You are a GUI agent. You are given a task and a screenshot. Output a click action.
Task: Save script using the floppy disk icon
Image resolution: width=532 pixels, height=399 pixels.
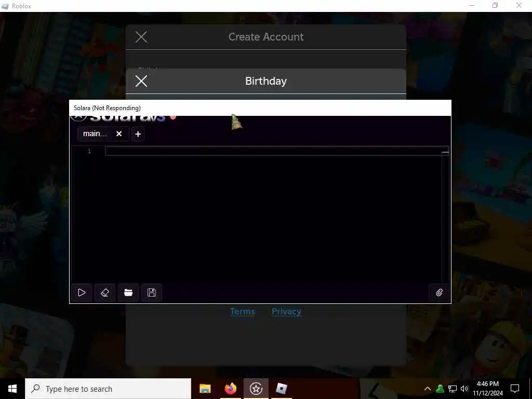click(x=152, y=292)
